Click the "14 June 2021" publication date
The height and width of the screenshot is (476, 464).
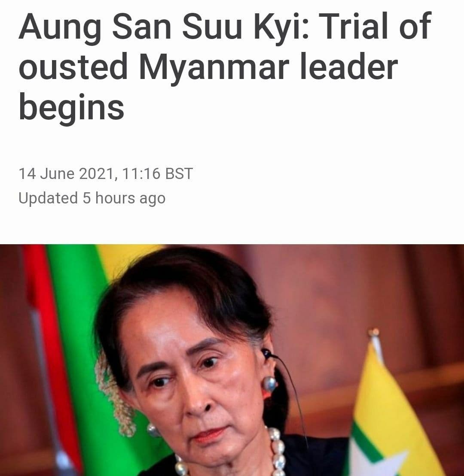pyautogui.click(x=67, y=174)
